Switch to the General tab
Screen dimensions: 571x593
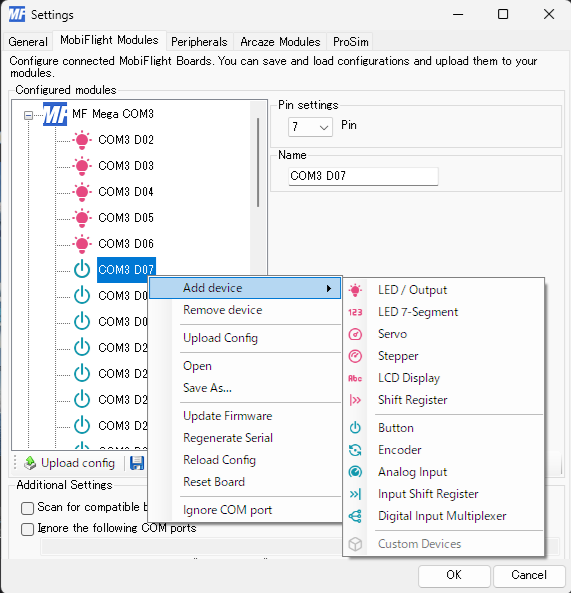coord(28,42)
